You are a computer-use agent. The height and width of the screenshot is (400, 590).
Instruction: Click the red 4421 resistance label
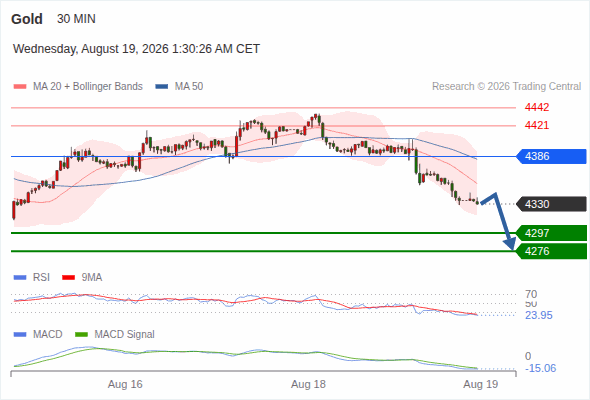(537, 125)
